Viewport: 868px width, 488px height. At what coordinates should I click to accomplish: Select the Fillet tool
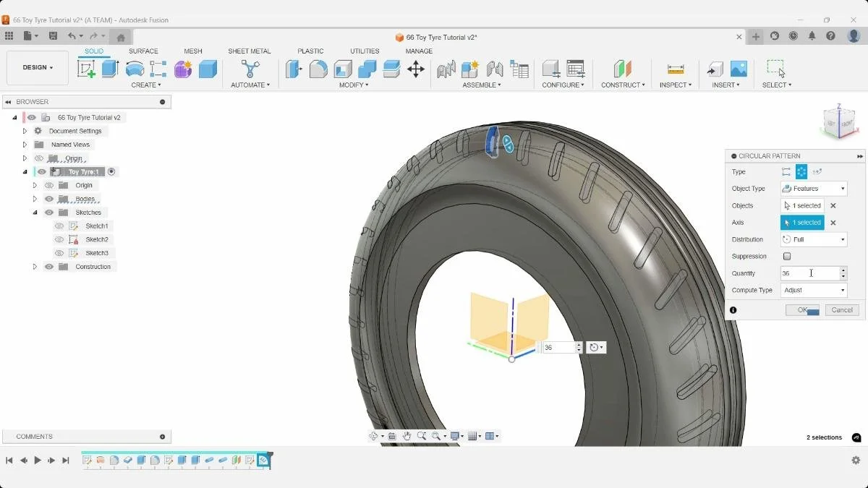318,69
